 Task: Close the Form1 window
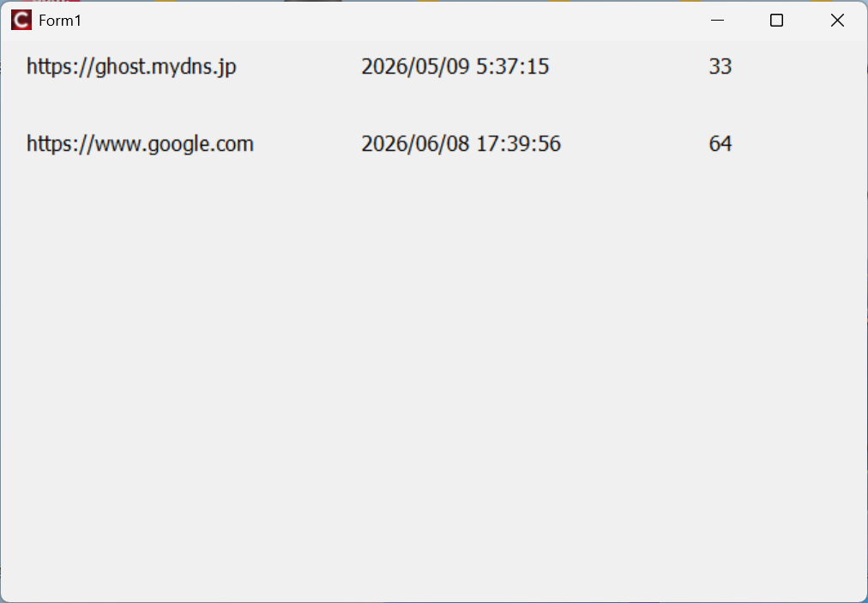pyautogui.click(x=837, y=21)
